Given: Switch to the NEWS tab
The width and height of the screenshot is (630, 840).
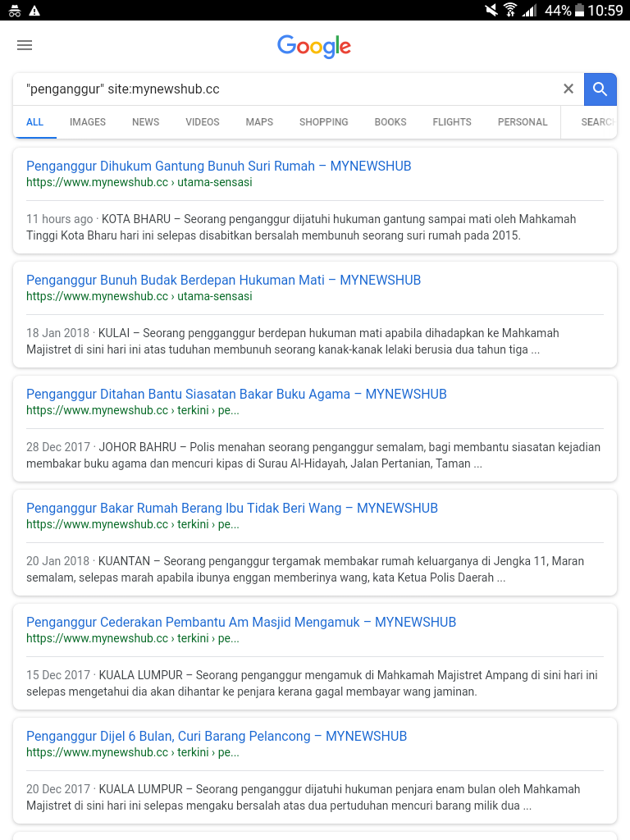Looking at the screenshot, I should point(146,122).
